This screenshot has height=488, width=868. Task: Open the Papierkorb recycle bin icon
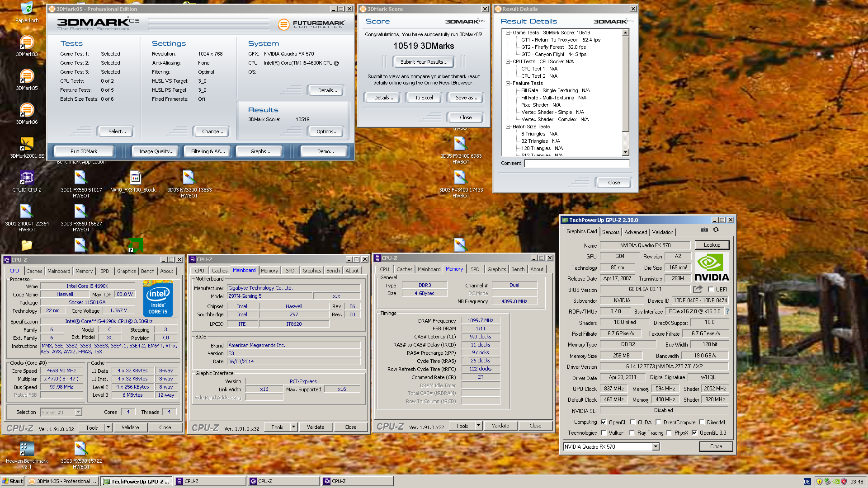27,12
